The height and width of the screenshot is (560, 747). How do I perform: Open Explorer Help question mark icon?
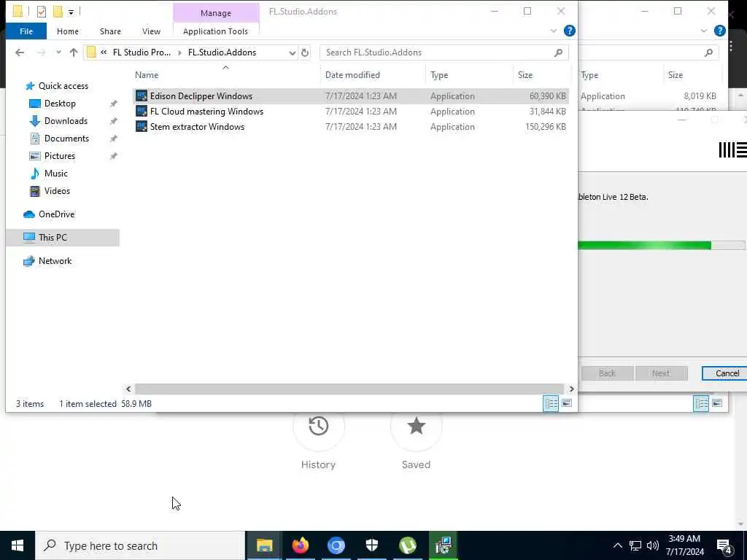click(x=569, y=31)
